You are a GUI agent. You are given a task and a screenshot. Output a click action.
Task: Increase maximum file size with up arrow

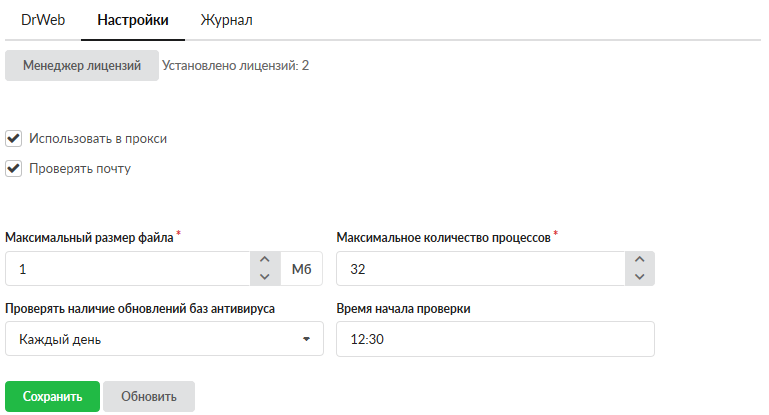[264, 260]
